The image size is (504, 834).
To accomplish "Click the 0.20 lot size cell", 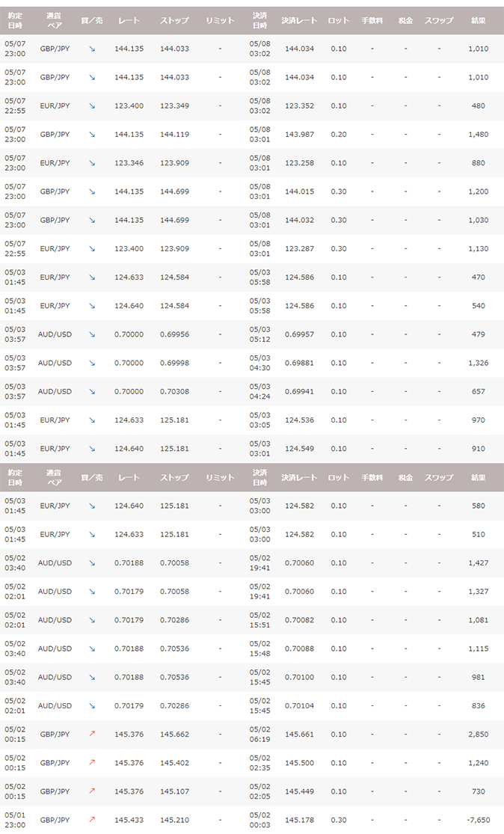I will (x=338, y=135).
